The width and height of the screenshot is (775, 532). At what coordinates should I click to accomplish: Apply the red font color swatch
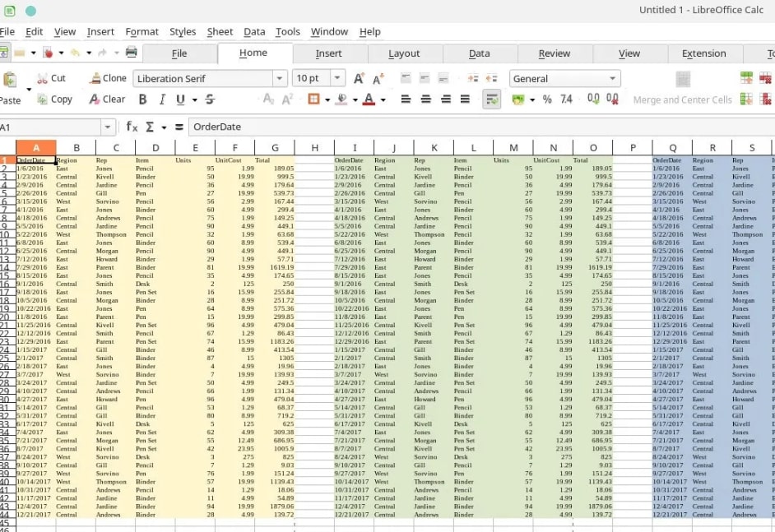[368, 99]
